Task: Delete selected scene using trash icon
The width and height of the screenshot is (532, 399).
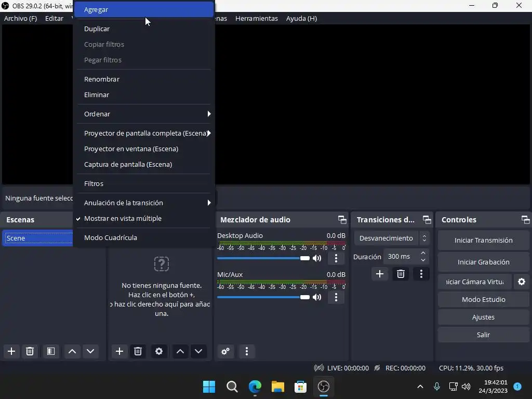Action: click(x=30, y=351)
